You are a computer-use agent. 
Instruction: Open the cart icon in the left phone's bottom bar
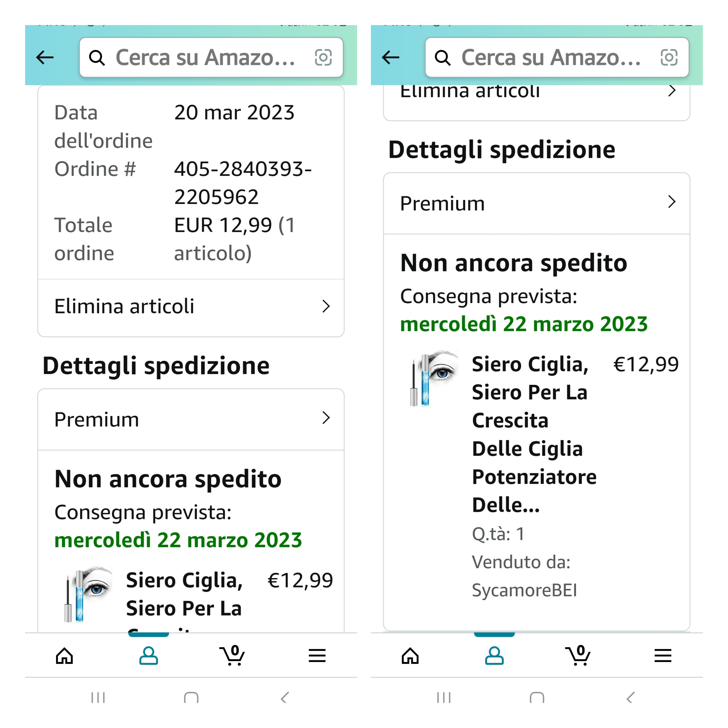[x=232, y=656]
